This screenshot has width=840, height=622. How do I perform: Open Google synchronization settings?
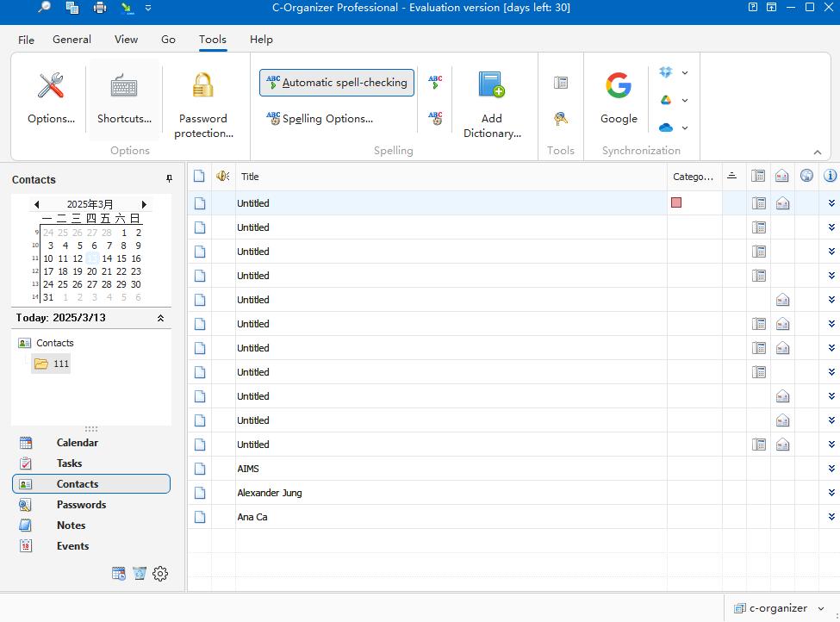pyautogui.click(x=618, y=95)
